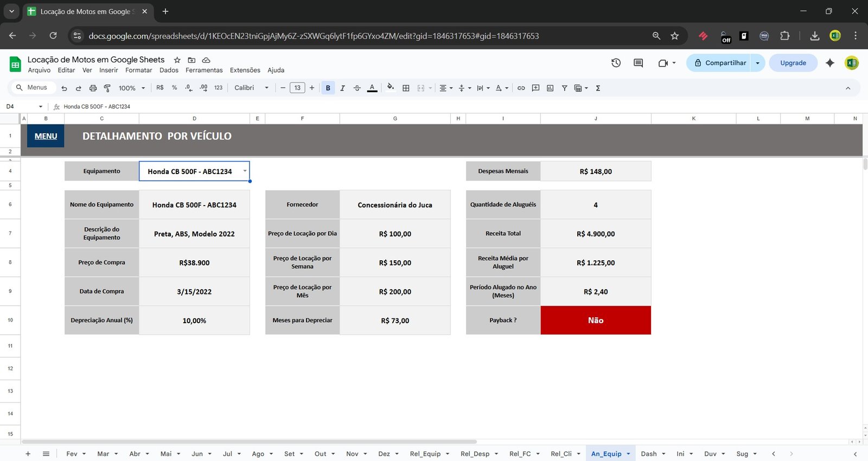Toggle strikethrough formatting

coord(357,88)
